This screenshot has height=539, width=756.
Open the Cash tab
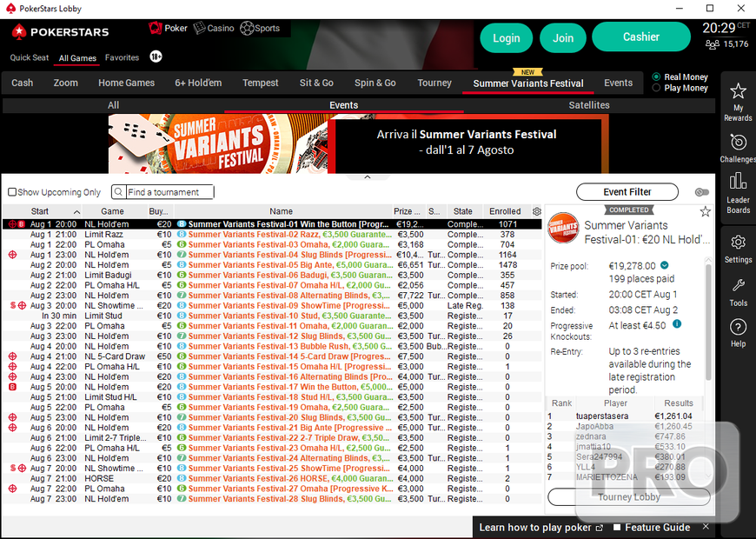coord(23,83)
